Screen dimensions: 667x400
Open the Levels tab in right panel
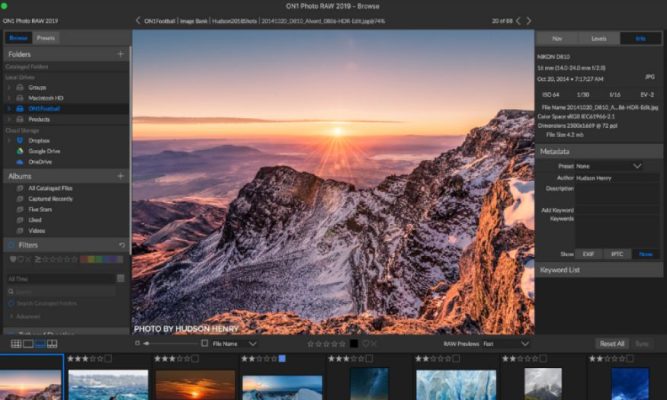pyautogui.click(x=599, y=38)
